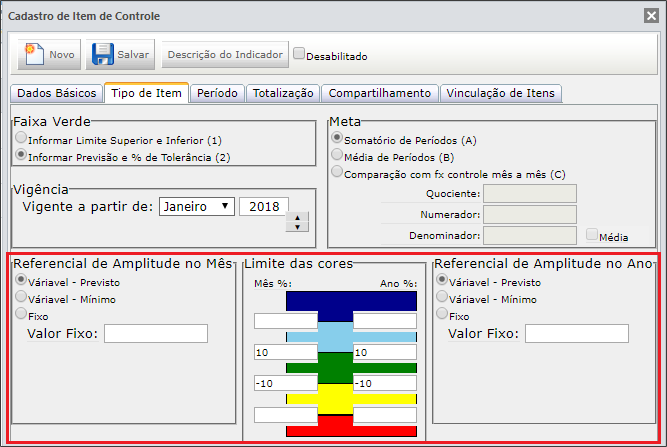
Task: Click the Mês % field showing 10
Action: [x=286, y=352]
